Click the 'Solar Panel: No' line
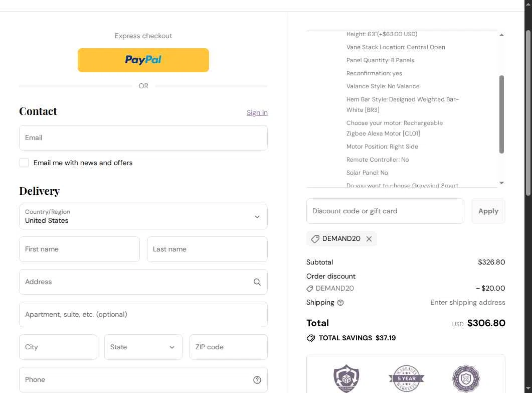 coord(367,173)
